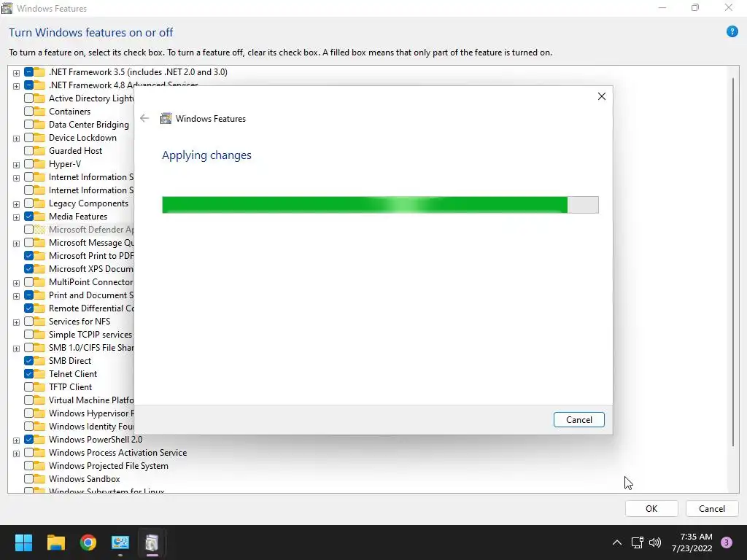Click the blue help question mark icon
747x560 pixels.
coord(732,32)
